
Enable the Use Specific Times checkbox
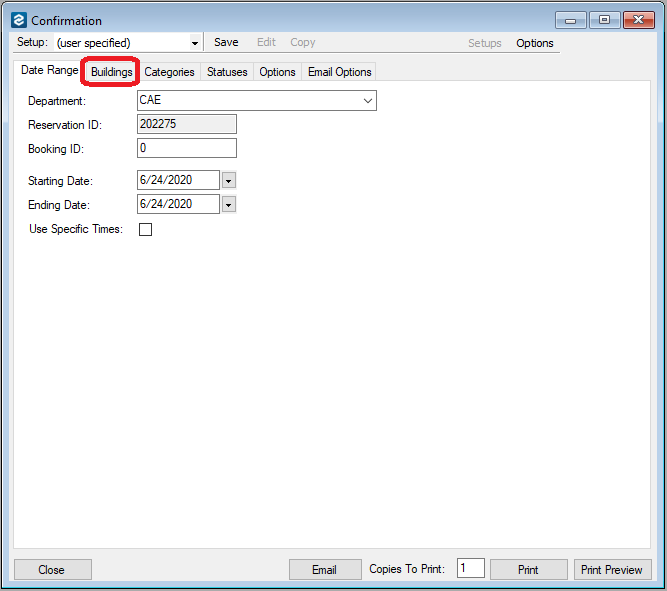145,229
